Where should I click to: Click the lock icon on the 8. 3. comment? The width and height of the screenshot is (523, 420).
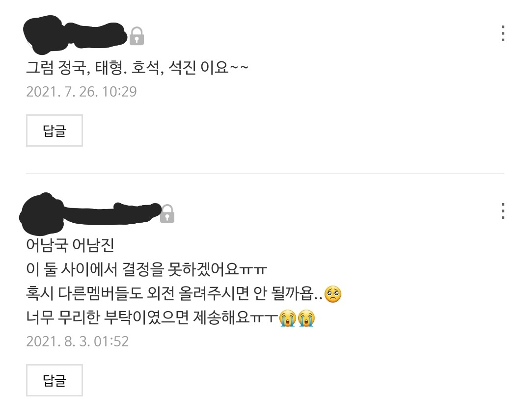coord(167,213)
